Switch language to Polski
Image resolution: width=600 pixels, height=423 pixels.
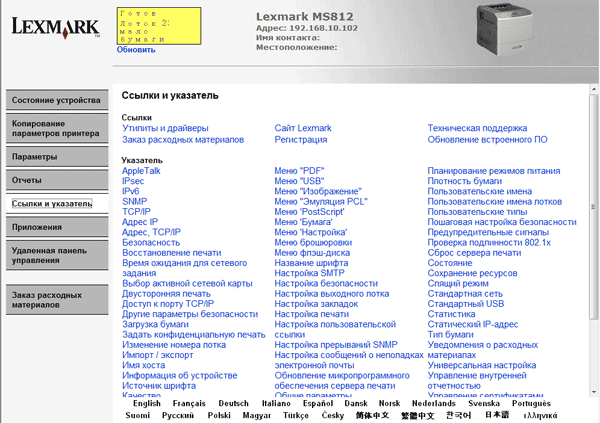[x=219, y=416]
